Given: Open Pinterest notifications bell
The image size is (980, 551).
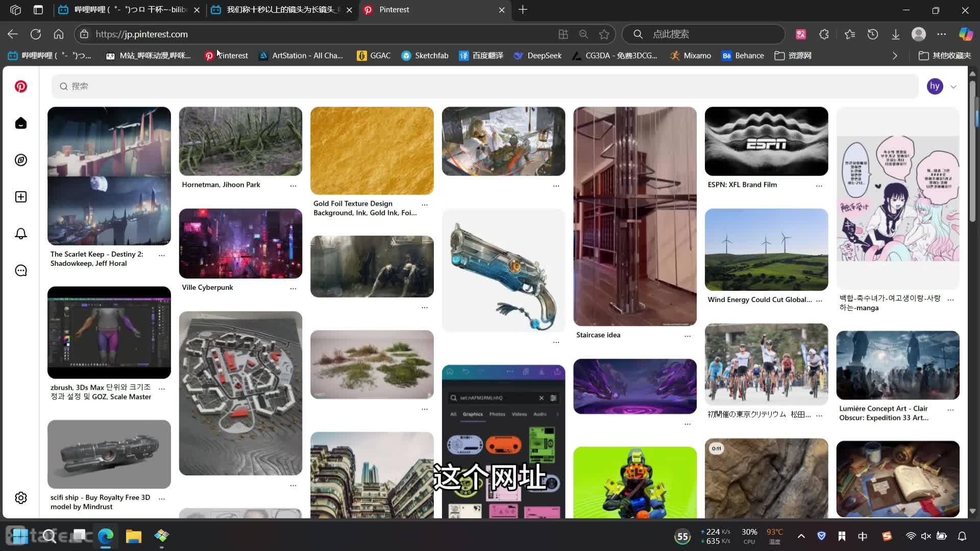Looking at the screenshot, I should [x=21, y=234].
